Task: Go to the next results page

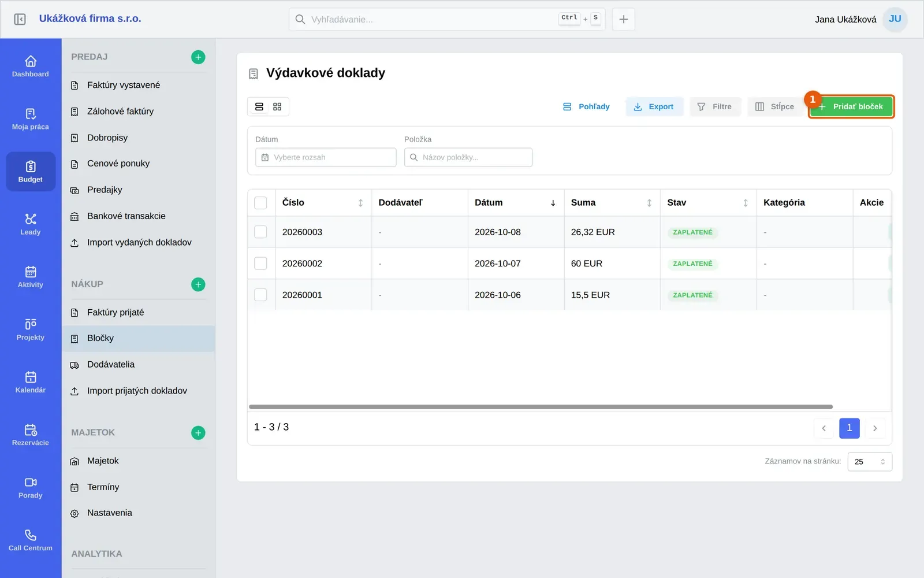Action: coord(875,428)
